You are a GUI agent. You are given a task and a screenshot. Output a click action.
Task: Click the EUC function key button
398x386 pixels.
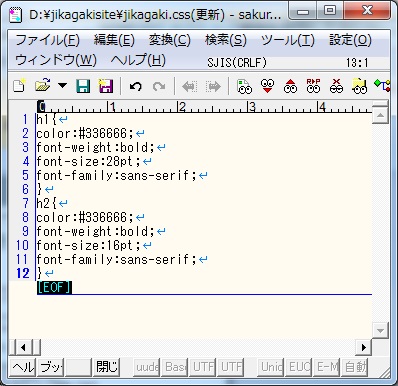[299, 367]
